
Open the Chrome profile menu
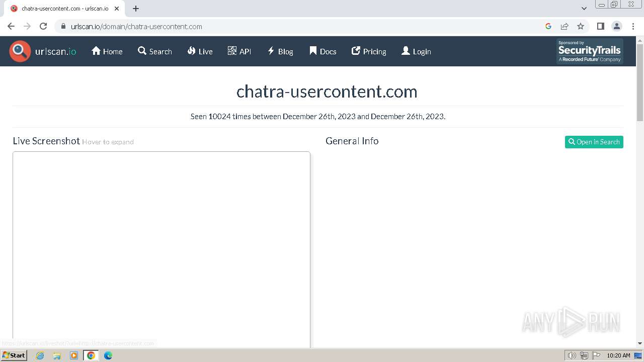click(x=617, y=26)
